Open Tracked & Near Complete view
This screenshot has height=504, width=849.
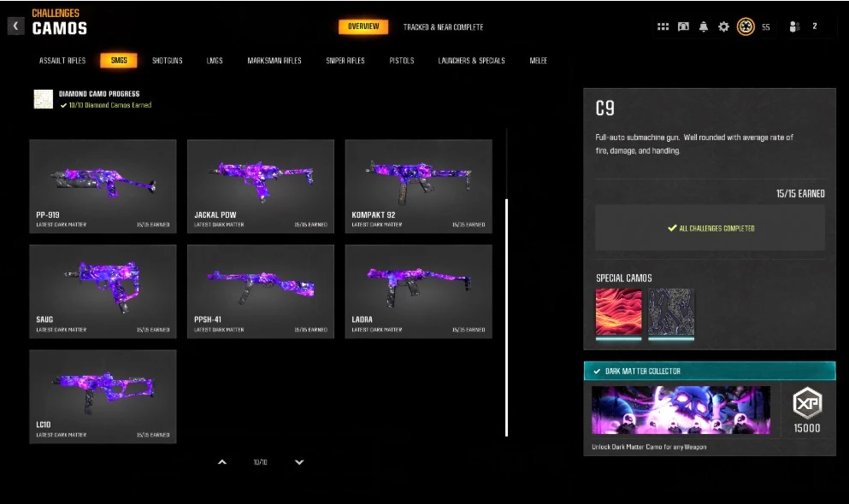click(443, 27)
